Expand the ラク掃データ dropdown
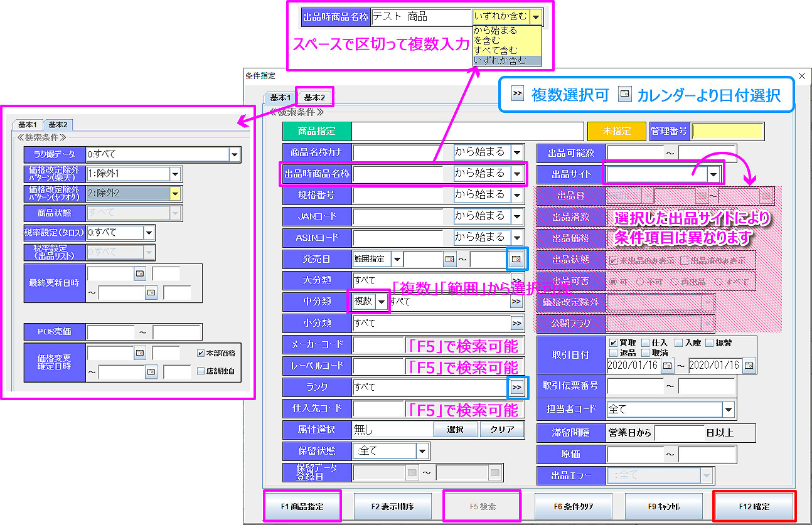The width and height of the screenshot is (812, 525). click(x=235, y=154)
